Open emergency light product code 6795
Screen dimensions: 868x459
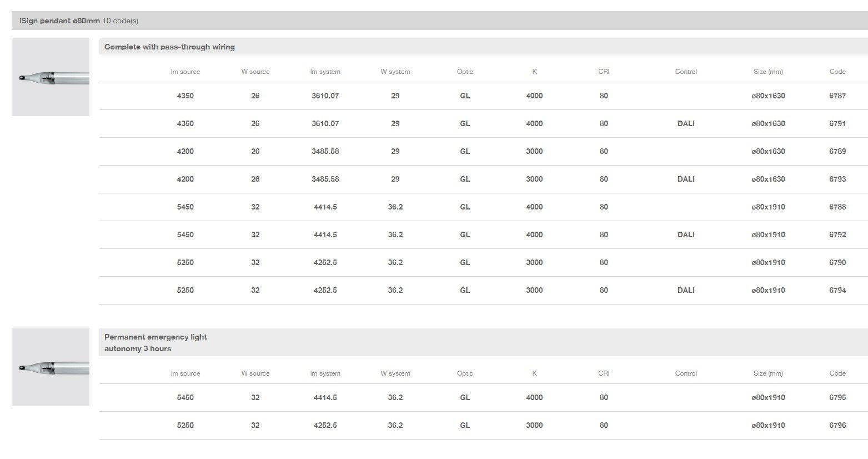(x=837, y=397)
